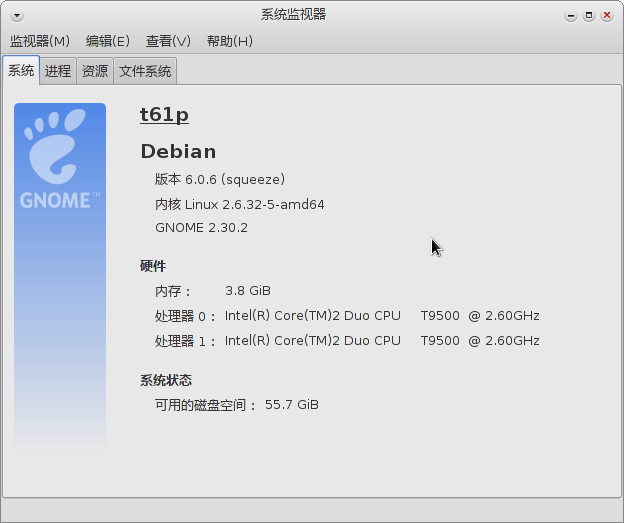Click the 系统状态 section heading
Image resolution: width=624 pixels, height=523 pixels.
click(166, 380)
